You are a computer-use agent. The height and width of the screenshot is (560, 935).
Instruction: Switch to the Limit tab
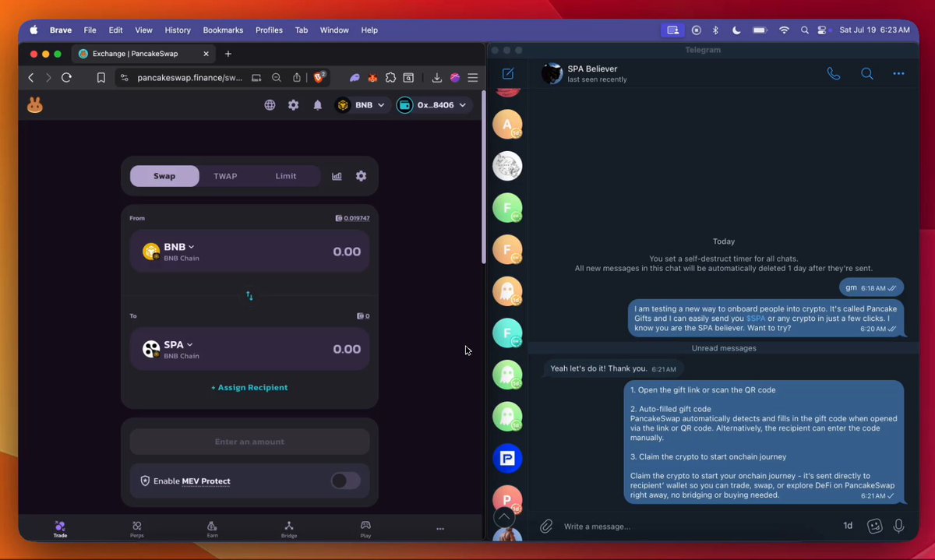point(286,176)
